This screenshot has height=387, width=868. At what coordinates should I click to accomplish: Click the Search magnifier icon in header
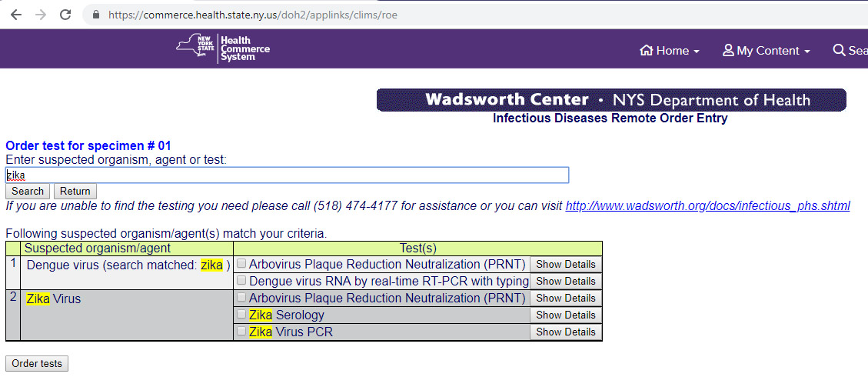click(x=839, y=50)
